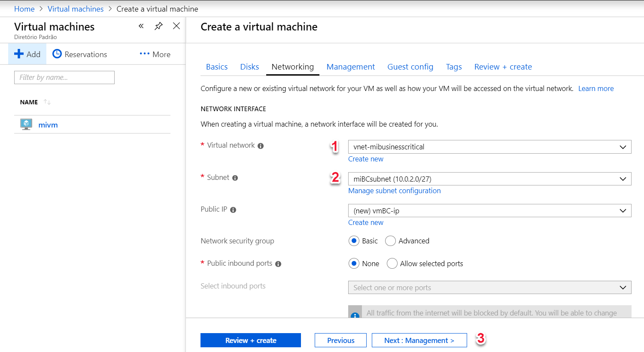Switch to the Management tab
Viewport: 644px width, 352px height.
[350, 67]
